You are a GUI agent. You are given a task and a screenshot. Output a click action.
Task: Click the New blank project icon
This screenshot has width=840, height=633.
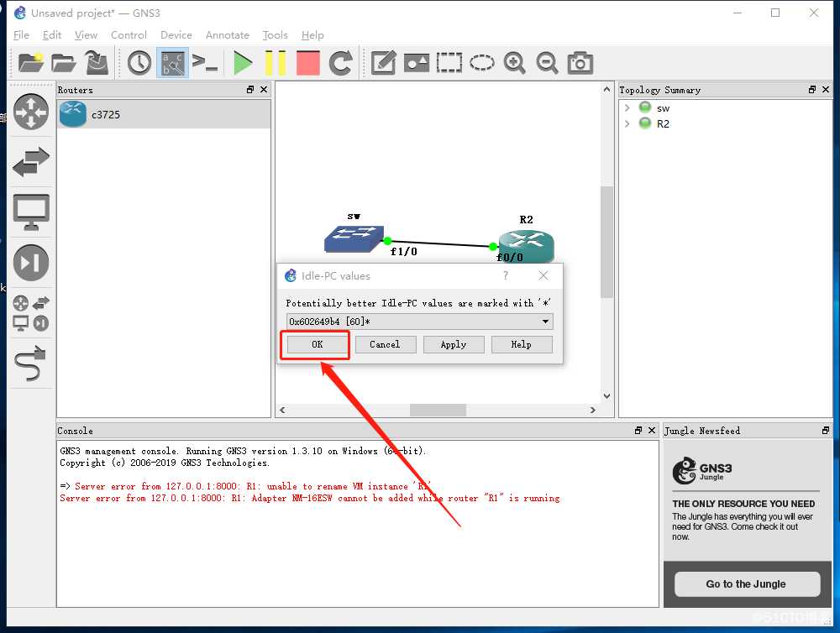(x=30, y=63)
